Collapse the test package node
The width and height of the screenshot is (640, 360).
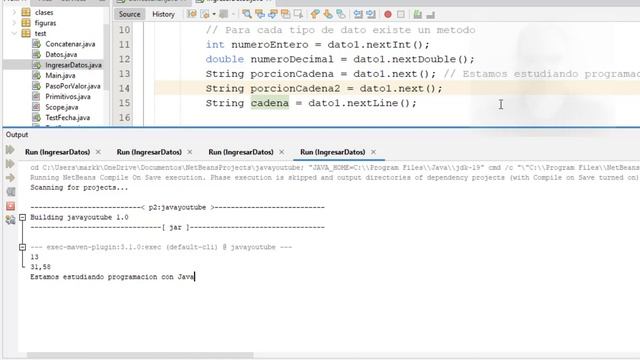coord(14,33)
